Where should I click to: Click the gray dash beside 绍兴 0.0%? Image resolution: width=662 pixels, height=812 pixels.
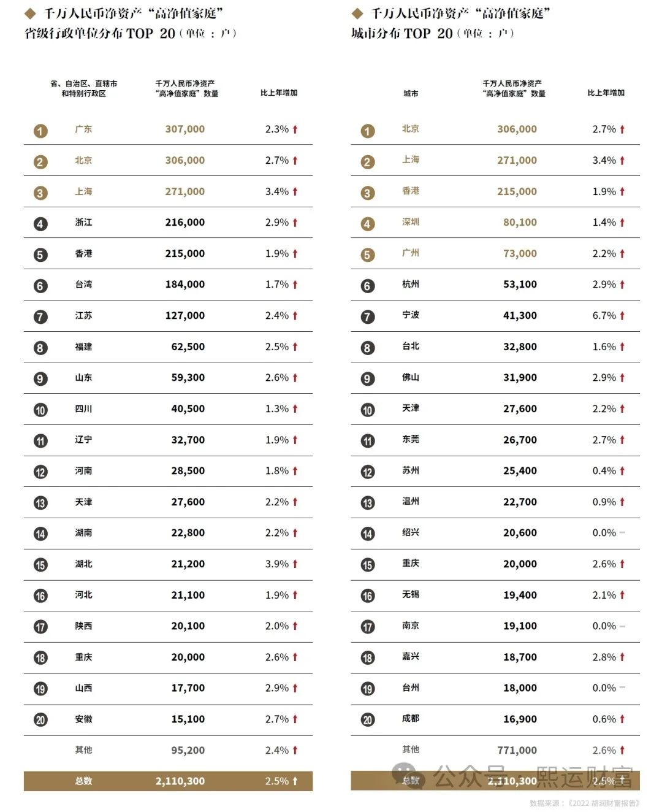coord(622,532)
